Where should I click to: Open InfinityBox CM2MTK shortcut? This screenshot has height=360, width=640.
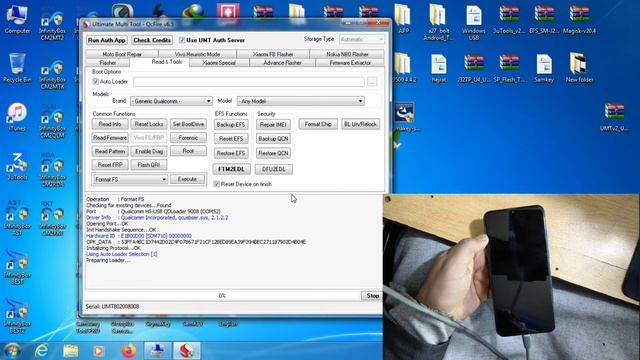pyautogui.click(x=52, y=74)
